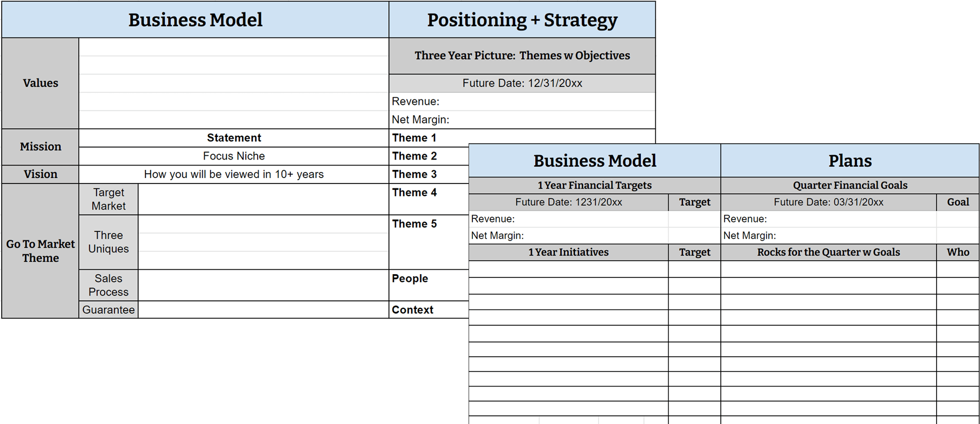The image size is (980, 424).
Task: Select the "Target Market" label cell
Action: pos(108,199)
